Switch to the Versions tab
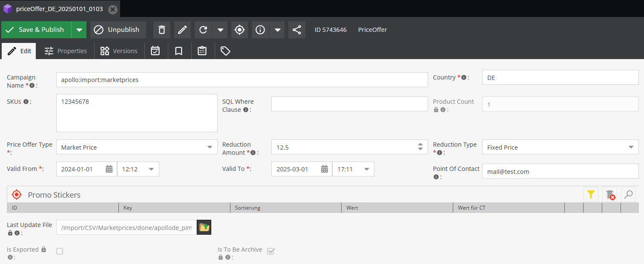The image size is (644, 264). pos(119,51)
